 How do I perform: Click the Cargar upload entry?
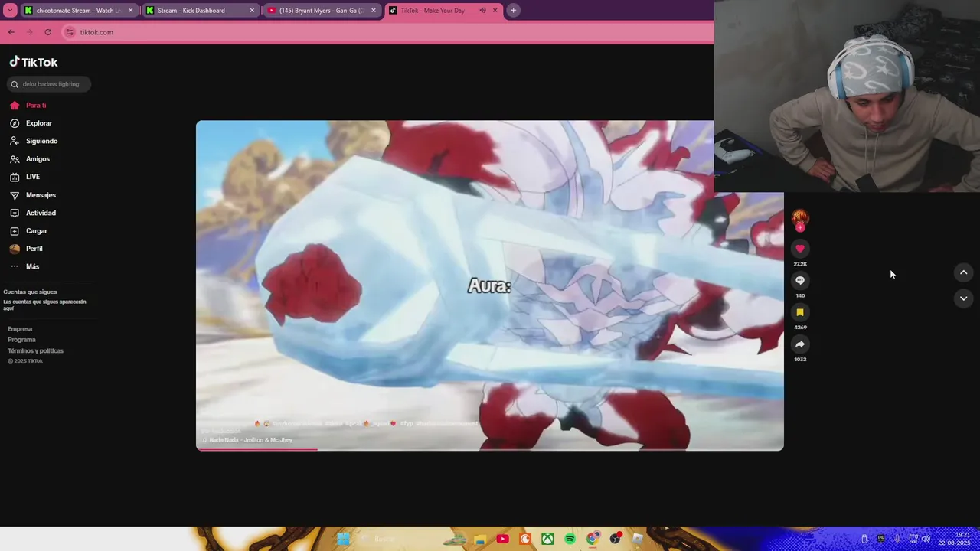37,231
